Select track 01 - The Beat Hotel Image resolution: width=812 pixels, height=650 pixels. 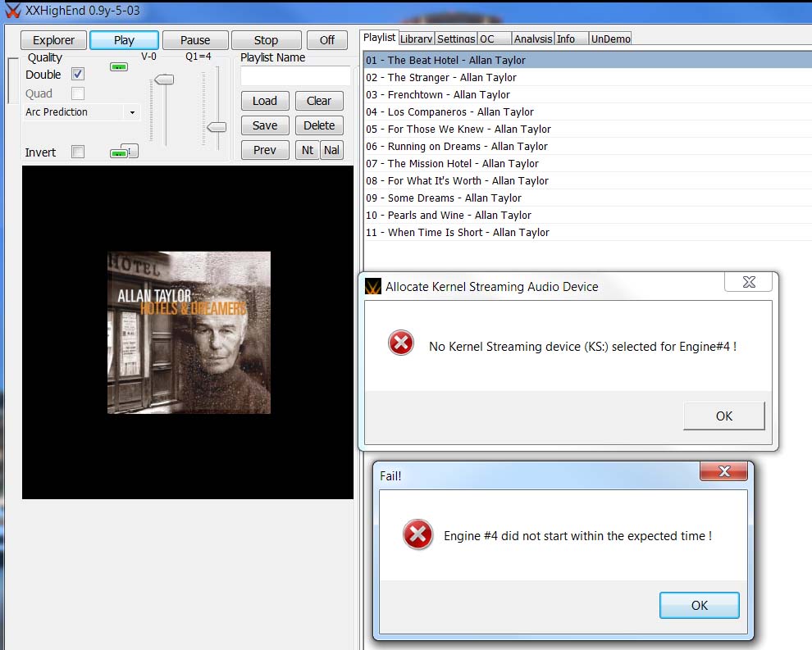point(588,60)
